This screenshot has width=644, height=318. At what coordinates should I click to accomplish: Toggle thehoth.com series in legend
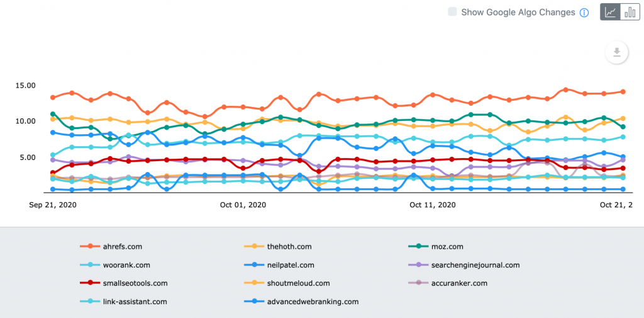click(277, 247)
